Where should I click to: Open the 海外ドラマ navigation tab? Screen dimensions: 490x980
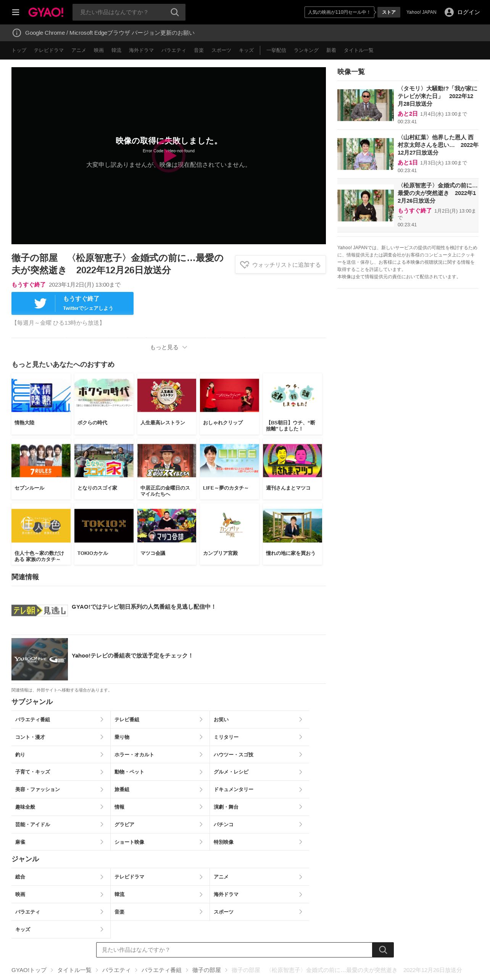[141, 50]
